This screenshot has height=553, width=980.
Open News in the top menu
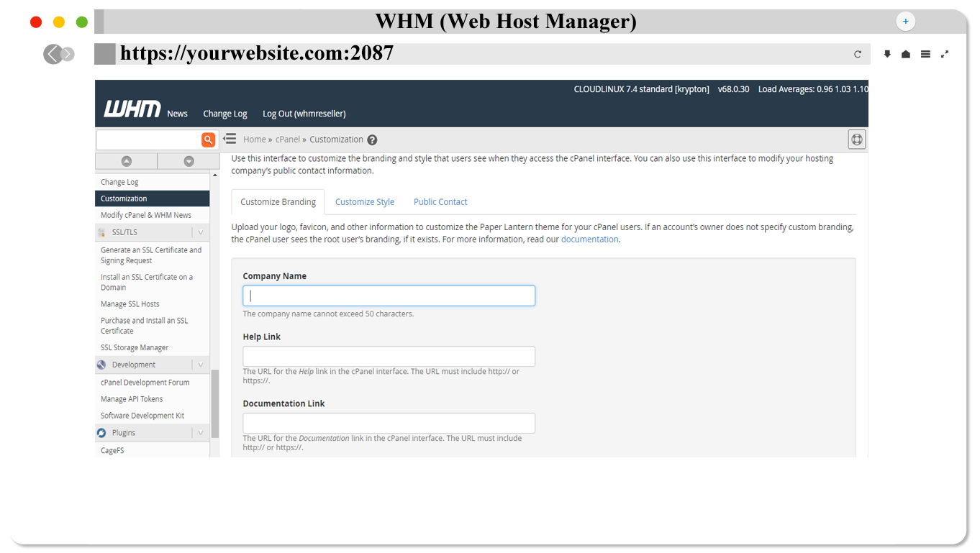pos(177,114)
